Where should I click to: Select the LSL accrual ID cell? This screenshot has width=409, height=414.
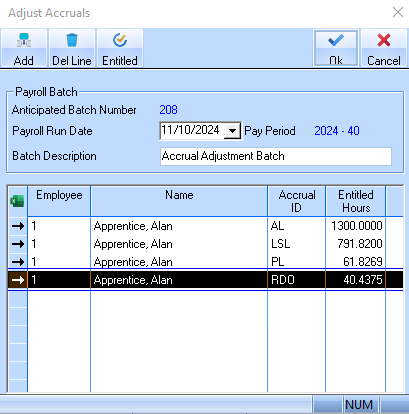(296, 244)
